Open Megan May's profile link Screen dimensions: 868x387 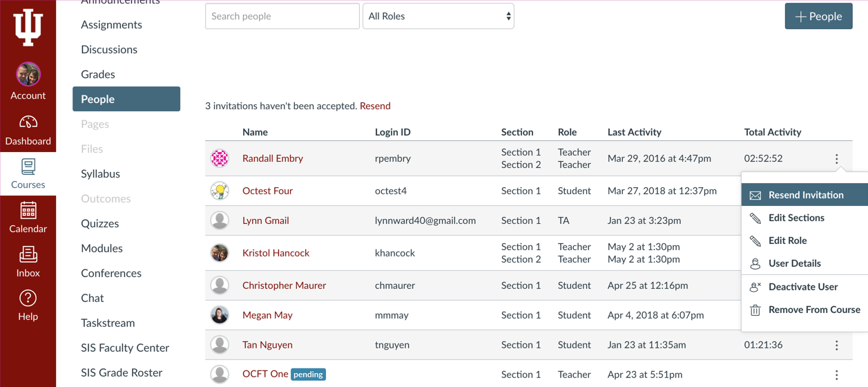[x=267, y=315]
